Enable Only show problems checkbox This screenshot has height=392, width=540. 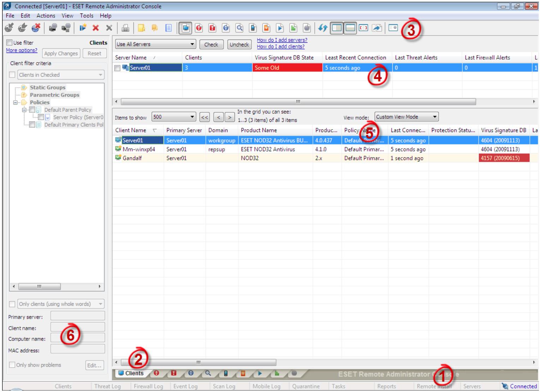(12, 365)
